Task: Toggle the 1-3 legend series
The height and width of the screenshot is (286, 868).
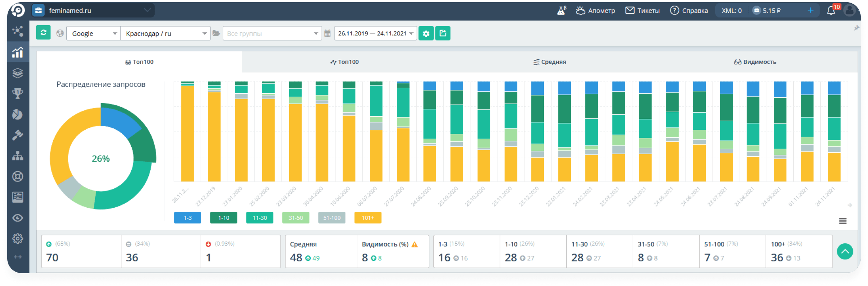Action: [x=187, y=218]
